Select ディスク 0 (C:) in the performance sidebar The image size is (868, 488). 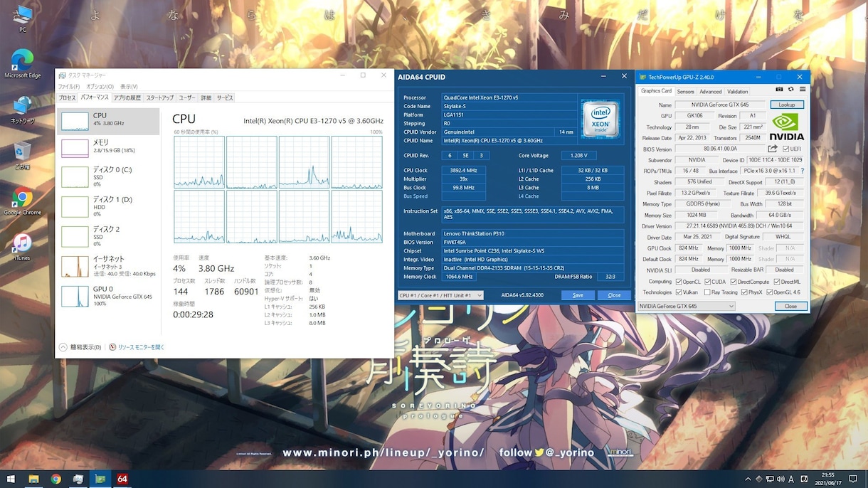coord(108,176)
